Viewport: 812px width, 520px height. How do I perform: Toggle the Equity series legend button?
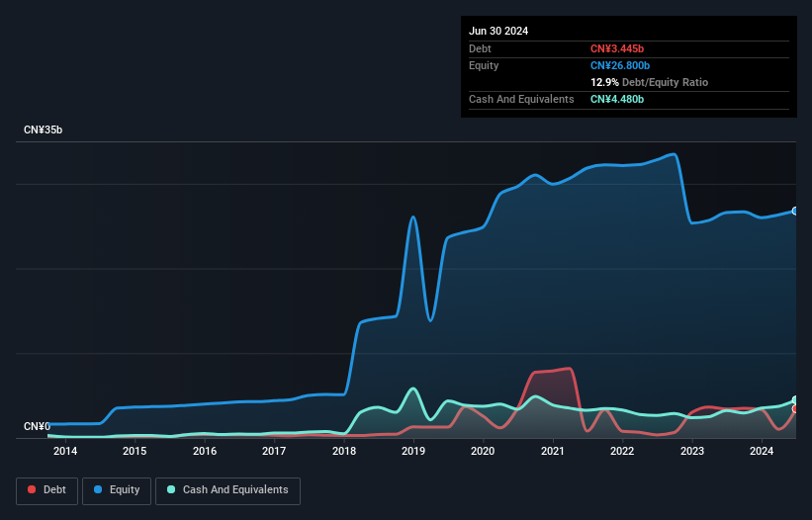[x=117, y=490]
